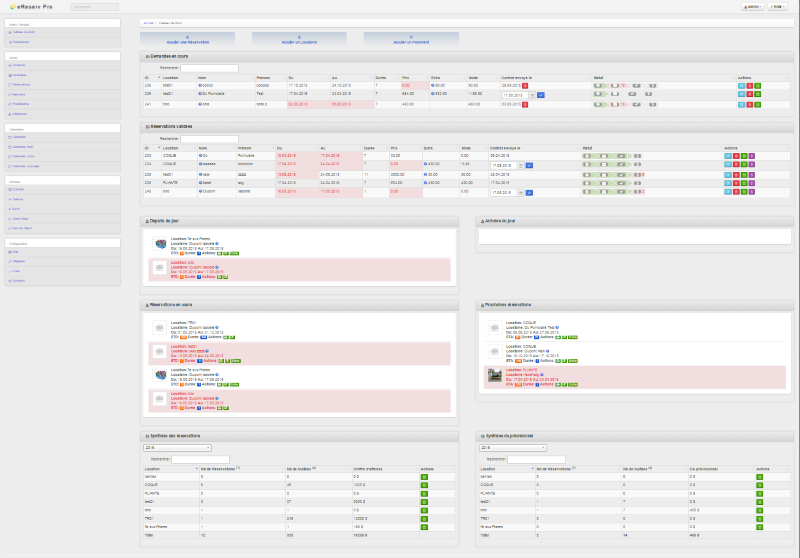This screenshot has width=800, height=558.
Task: Click the Rechercher field in Demandes en cours
Action: tap(210, 68)
